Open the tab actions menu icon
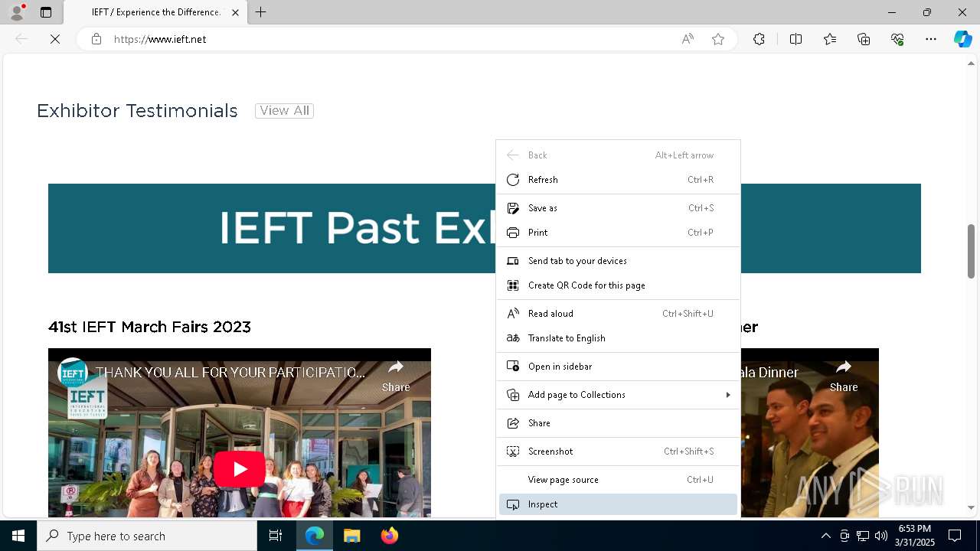The width and height of the screenshot is (980, 551). pyautogui.click(x=46, y=12)
